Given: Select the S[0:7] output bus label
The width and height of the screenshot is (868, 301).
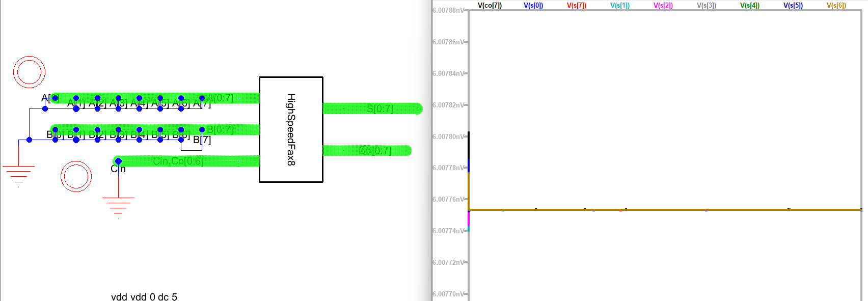Looking at the screenshot, I should [x=380, y=108].
